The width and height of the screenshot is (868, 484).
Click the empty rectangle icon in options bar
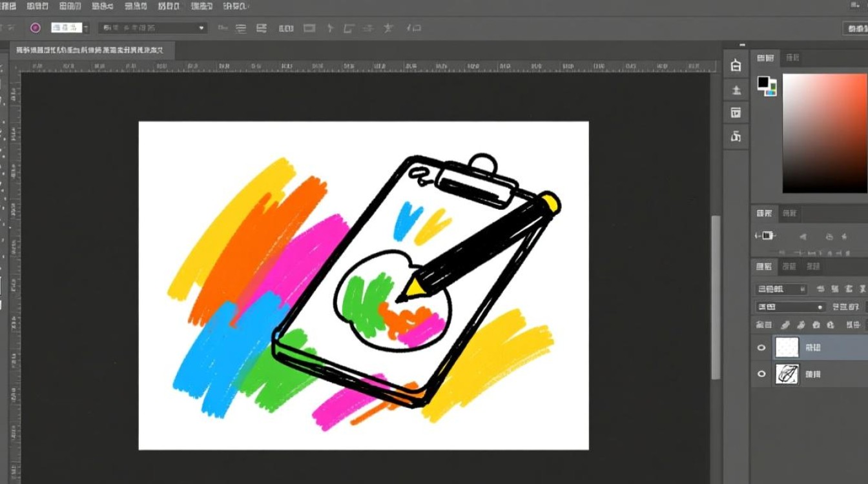[x=309, y=28]
